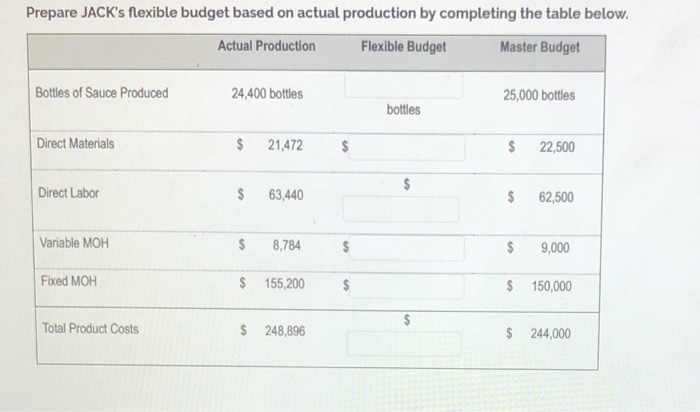Screen dimensions: 700x412
Task: Select the Direct Materials flexible budget field
Action: click(410, 147)
